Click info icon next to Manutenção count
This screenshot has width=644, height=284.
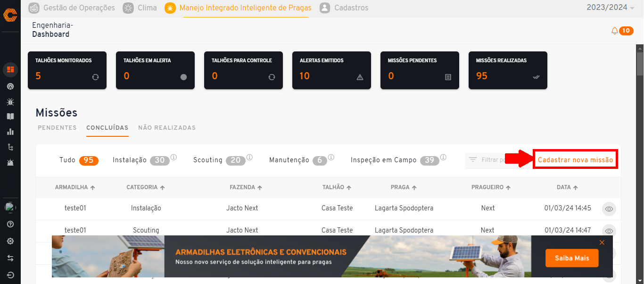pos(331,157)
